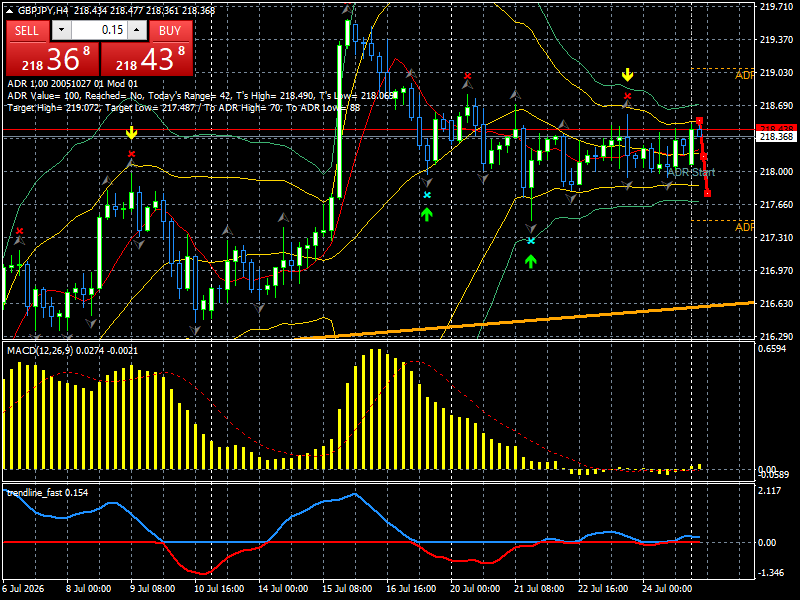
Task: Decrease trade volume with the down arrow
Action: [61, 30]
